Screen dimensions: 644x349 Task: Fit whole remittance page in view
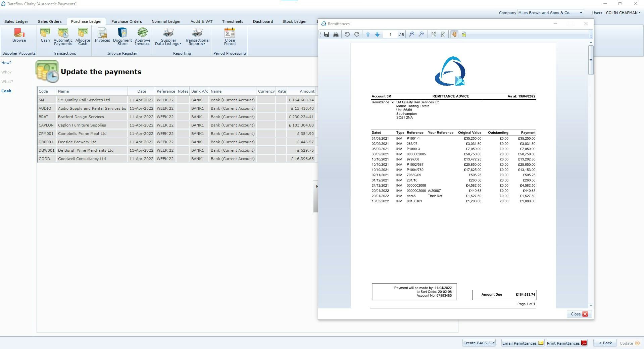pyautogui.click(x=443, y=34)
